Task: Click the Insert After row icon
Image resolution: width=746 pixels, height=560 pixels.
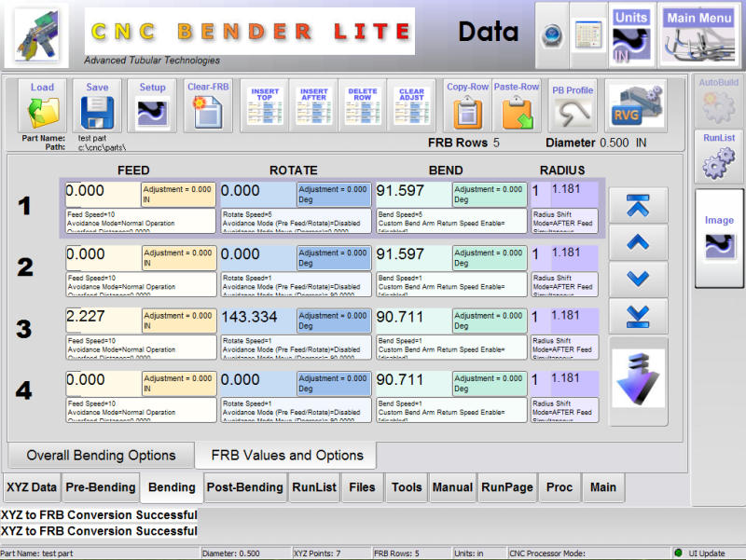Action: 314,105
